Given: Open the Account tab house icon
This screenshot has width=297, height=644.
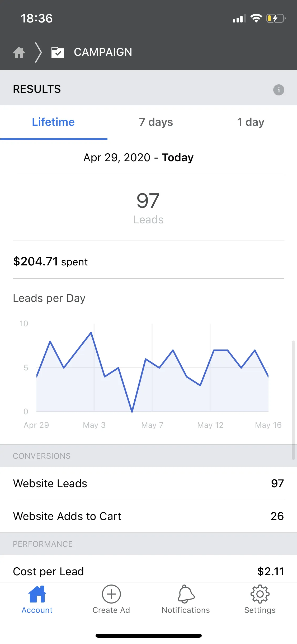Looking at the screenshot, I should click(37, 594).
